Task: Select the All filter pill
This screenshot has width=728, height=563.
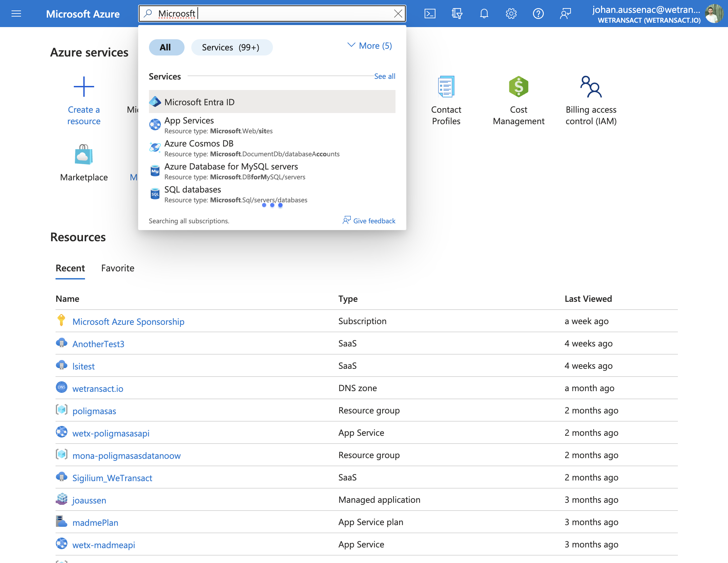Action: 167,47
